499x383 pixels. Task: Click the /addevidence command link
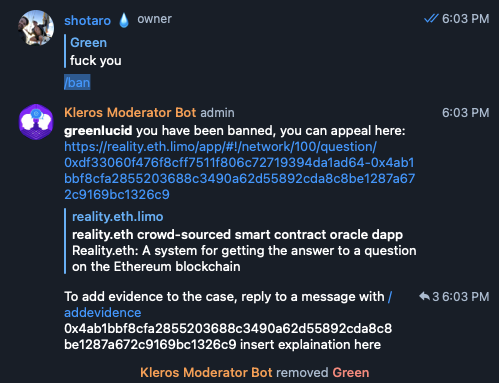click(103, 313)
